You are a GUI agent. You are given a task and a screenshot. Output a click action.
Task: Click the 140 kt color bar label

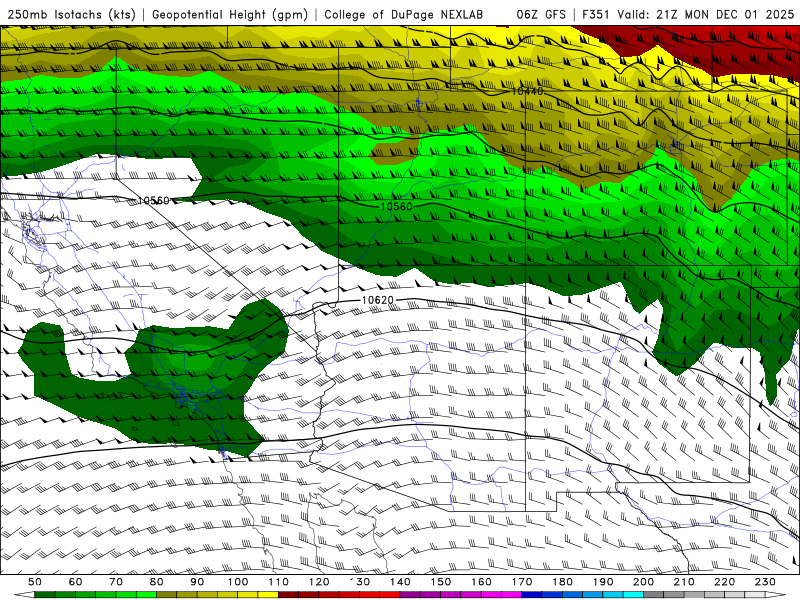click(400, 582)
